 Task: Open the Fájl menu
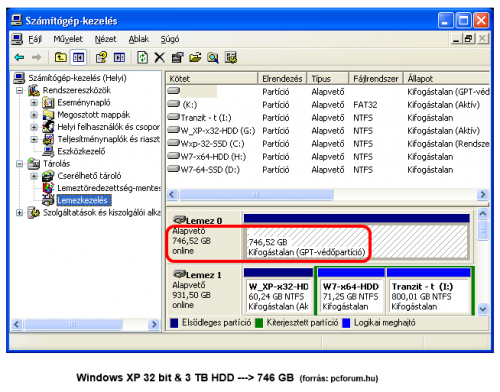(x=35, y=39)
